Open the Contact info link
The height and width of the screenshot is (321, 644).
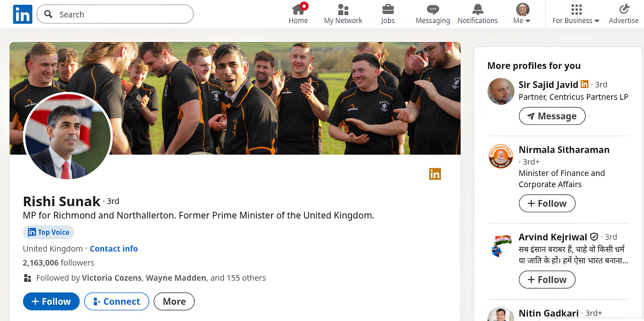[x=114, y=249]
